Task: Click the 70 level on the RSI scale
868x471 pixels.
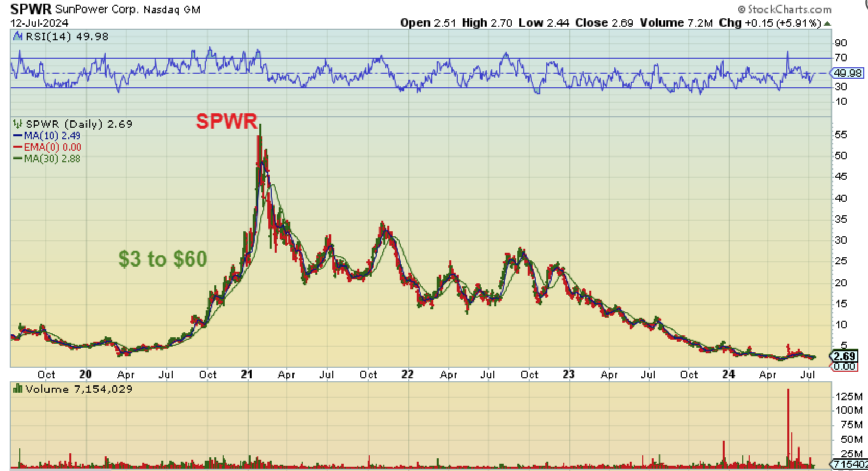Action: pyautogui.click(x=840, y=58)
